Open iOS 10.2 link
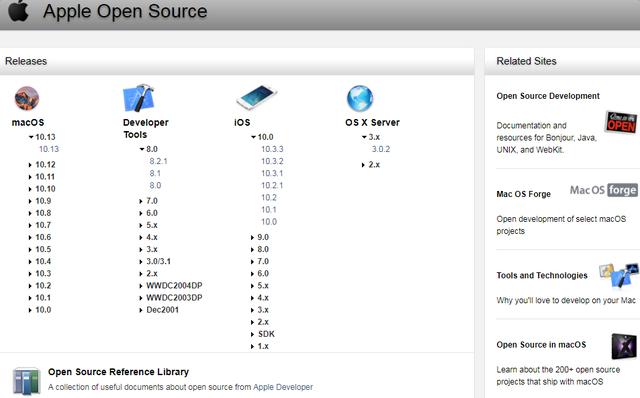 (x=269, y=198)
